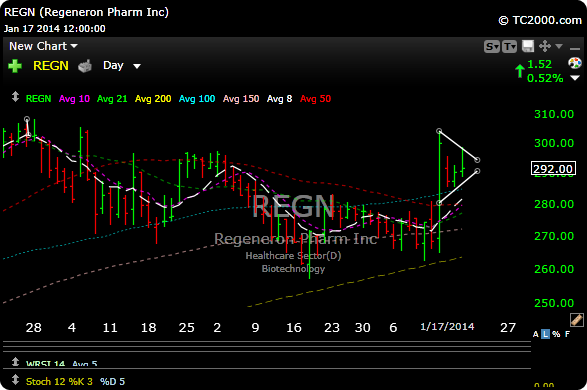Screen dimensions: 587x390
Task: Open the New Chart dropdown
Action: [43, 46]
